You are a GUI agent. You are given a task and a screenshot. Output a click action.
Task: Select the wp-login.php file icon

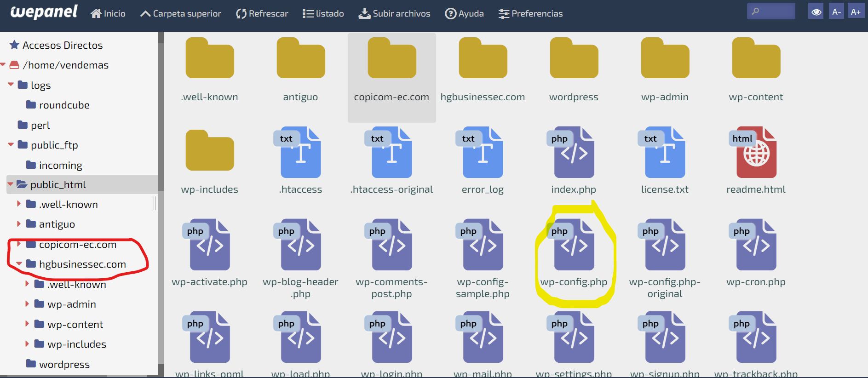[x=389, y=337]
